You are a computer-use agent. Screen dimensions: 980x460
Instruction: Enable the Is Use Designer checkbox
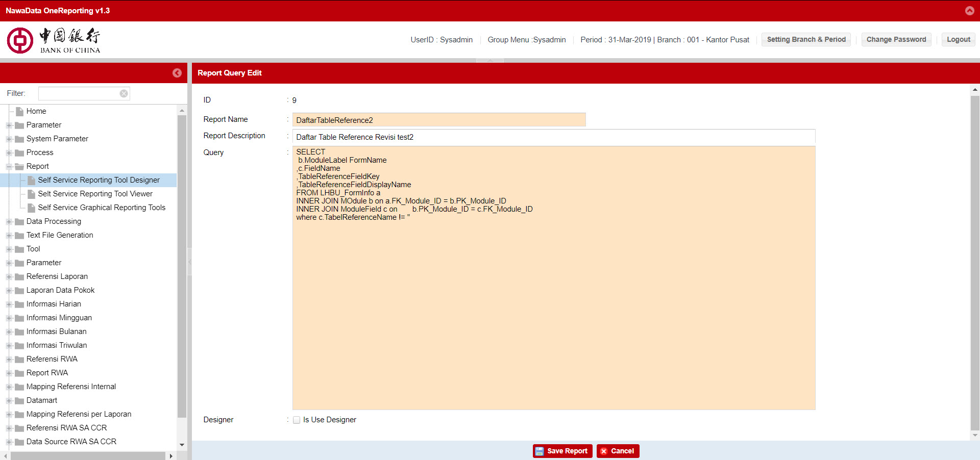pos(297,420)
